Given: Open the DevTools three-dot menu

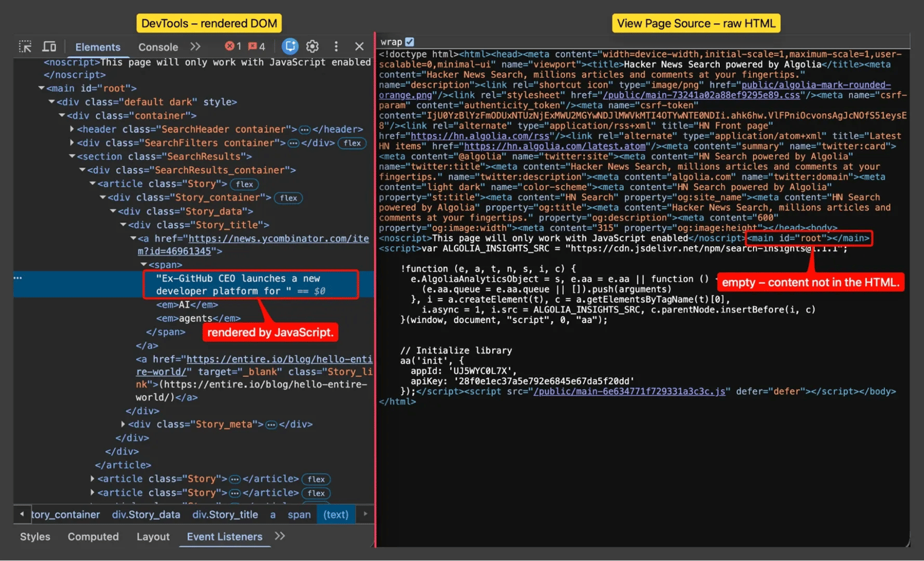Looking at the screenshot, I should [x=336, y=46].
